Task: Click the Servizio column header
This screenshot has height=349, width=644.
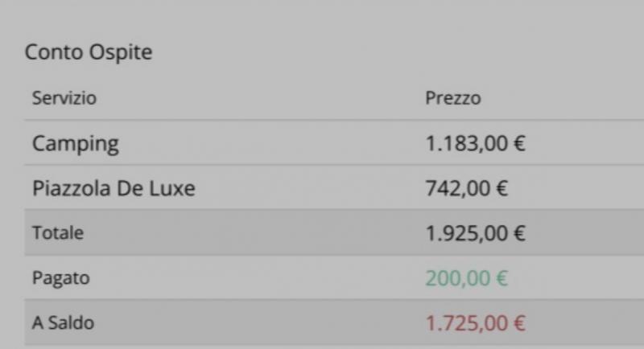Action: click(64, 99)
